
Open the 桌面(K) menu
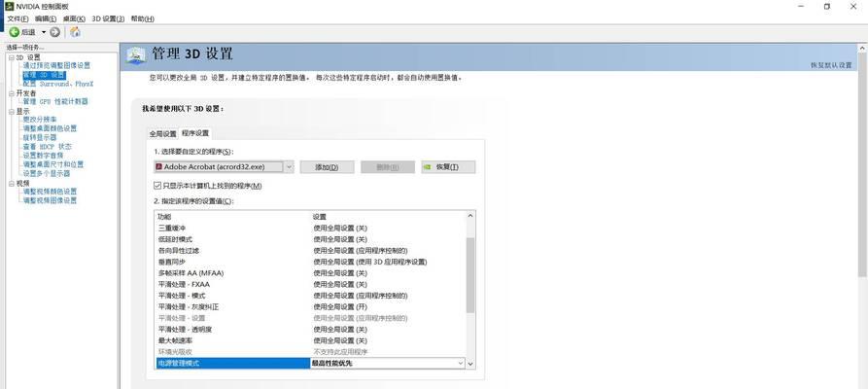[x=74, y=18]
